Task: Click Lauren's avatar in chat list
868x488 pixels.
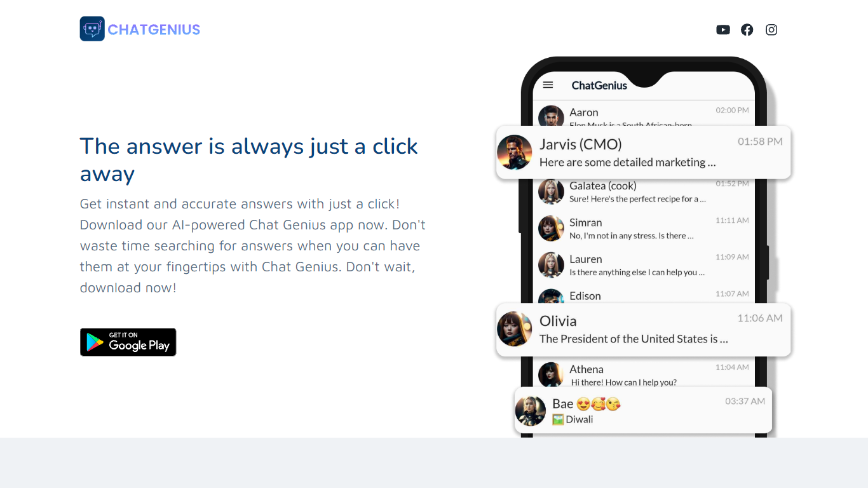Action: point(551,265)
